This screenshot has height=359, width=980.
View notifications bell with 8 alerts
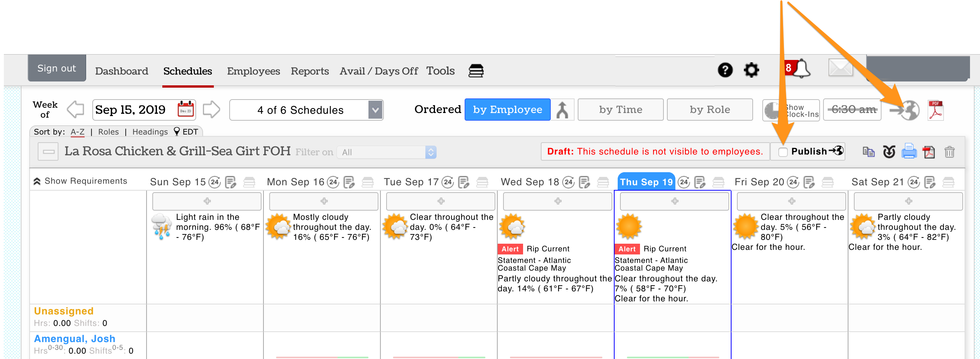[x=801, y=69]
